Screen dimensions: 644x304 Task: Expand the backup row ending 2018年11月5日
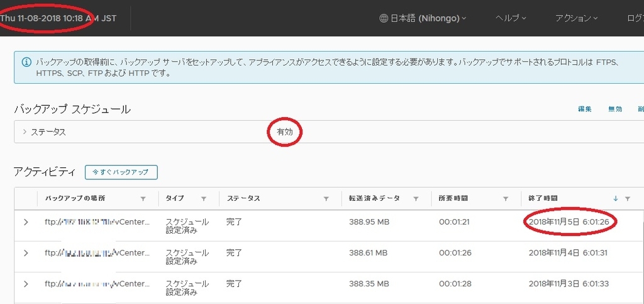pyautogui.click(x=26, y=222)
